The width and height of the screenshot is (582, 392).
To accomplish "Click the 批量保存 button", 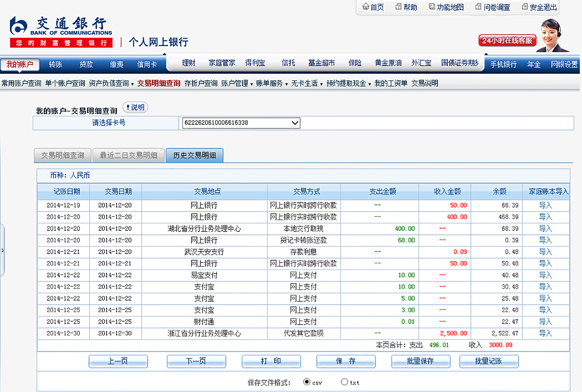I will [x=420, y=361].
